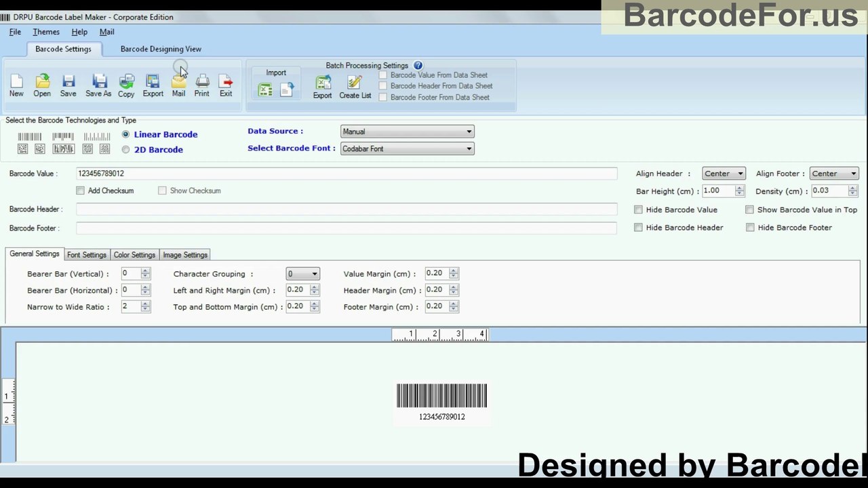Image resolution: width=868 pixels, height=488 pixels.
Task: Open the Align Header dropdown
Action: click(724, 174)
